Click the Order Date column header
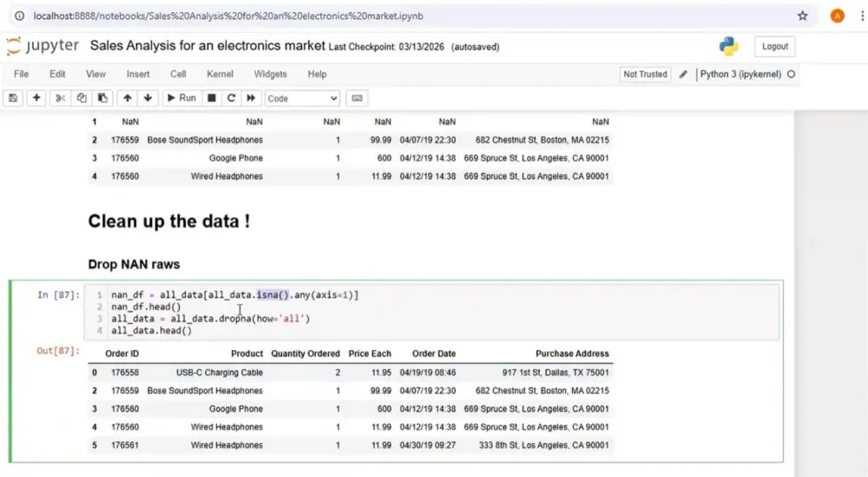The width and height of the screenshot is (868, 477). coord(434,354)
